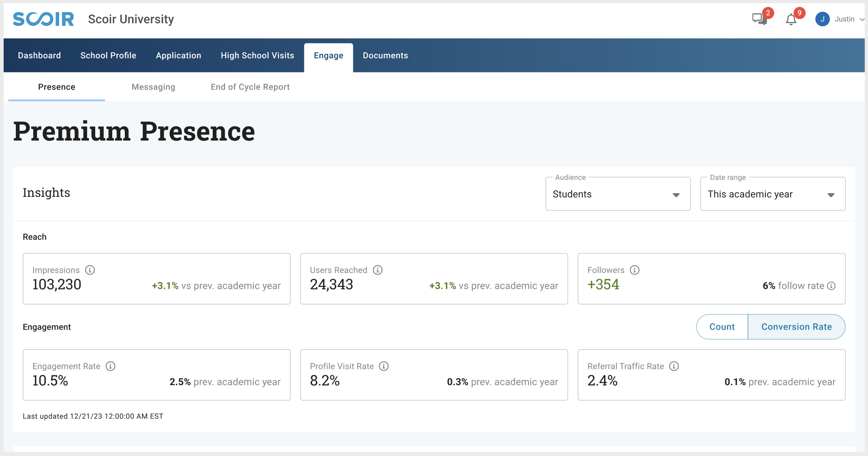868x456 pixels.
Task: Open the notifications bell
Action: pyautogui.click(x=791, y=19)
